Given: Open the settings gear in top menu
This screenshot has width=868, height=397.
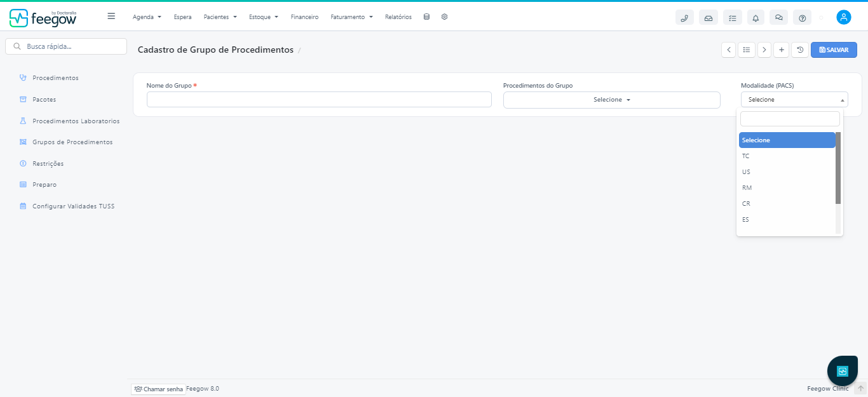Looking at the screenshot, I should point(444,17).
